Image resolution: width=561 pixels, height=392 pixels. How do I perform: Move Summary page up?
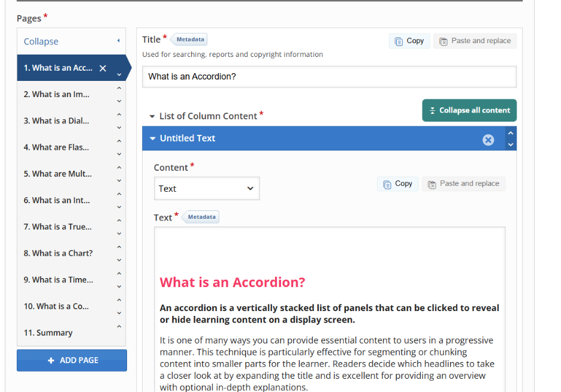119,327
